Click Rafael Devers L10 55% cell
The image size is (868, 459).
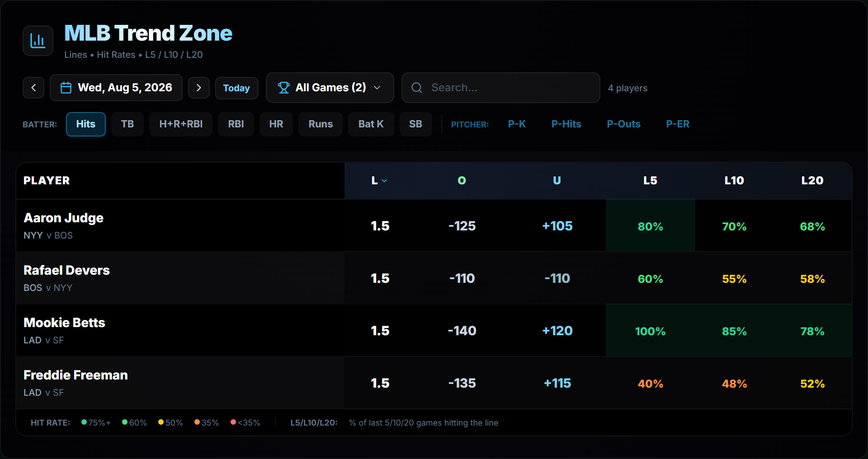point(734,278)
